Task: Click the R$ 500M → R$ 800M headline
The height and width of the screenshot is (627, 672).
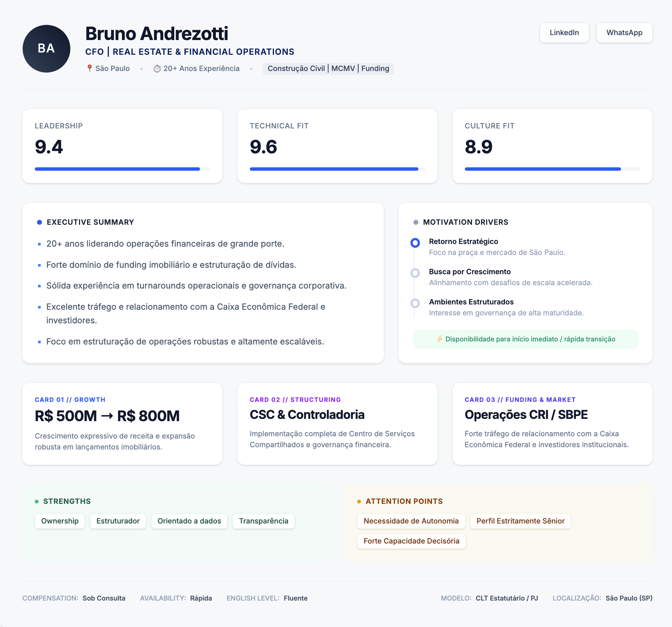Action: [x=107, y=416]
